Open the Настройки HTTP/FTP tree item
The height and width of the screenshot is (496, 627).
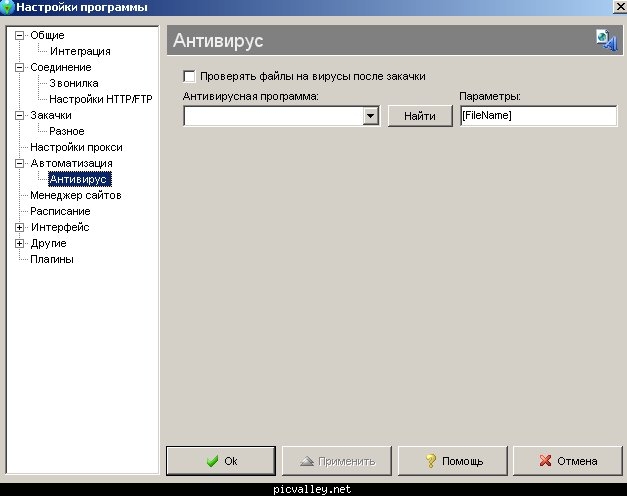tap(101, 99)
